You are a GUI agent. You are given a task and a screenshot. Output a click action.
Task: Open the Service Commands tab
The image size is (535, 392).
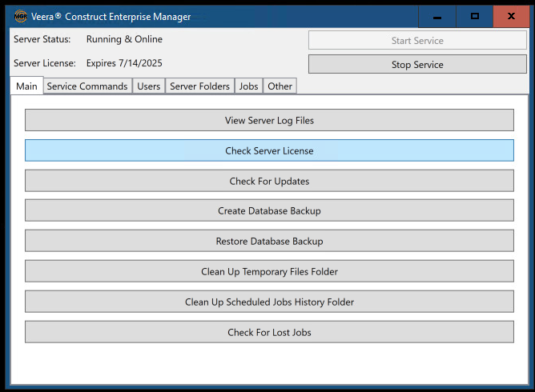point(87,86)
